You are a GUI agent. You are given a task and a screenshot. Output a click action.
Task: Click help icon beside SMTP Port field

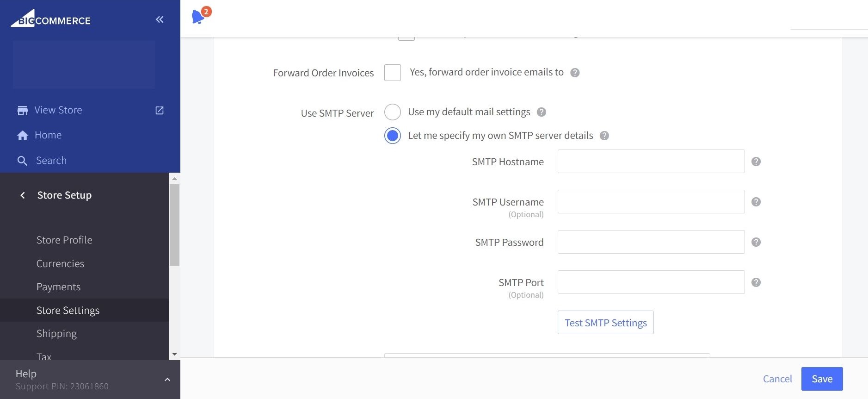coord(756,282)
